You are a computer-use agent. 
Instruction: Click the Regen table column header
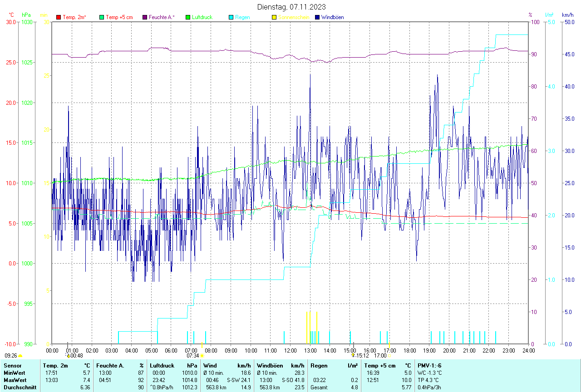click(x=319, y=365)
